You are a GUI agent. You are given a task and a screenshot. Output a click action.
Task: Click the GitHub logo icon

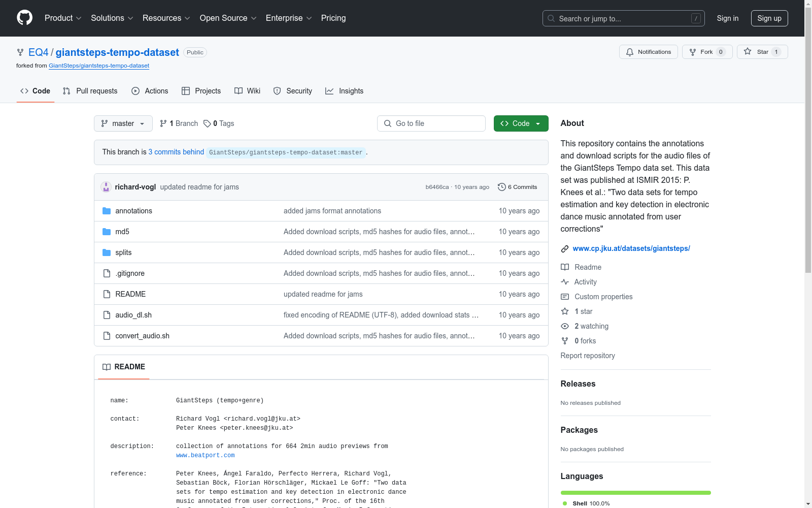tap(24, 18)
